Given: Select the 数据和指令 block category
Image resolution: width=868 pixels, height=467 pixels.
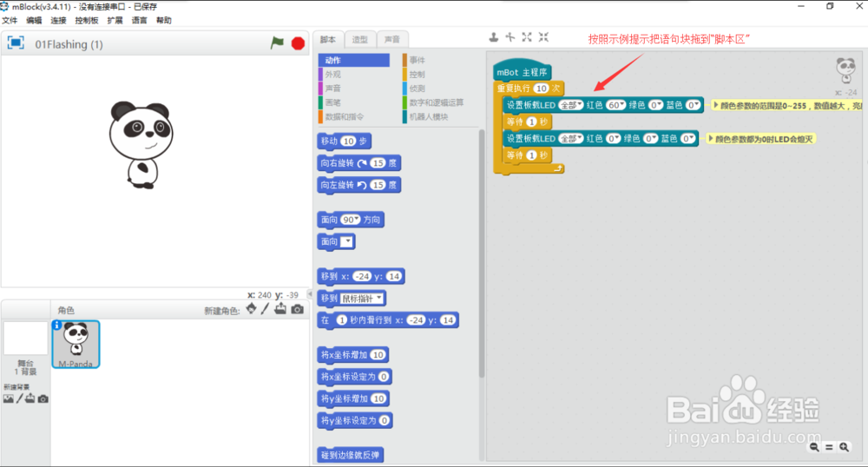Looking at the screenshot, I should 344,116.
